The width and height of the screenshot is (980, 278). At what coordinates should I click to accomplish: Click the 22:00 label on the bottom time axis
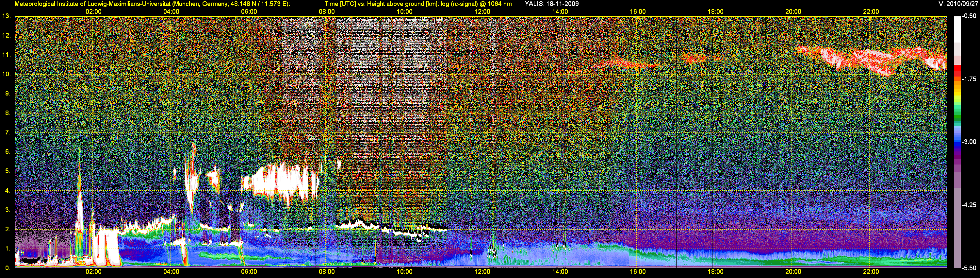(x=871, y=271)
